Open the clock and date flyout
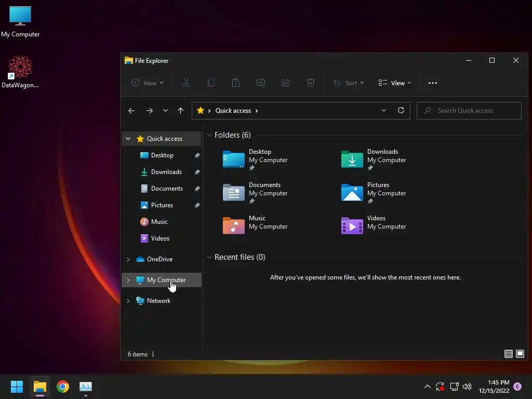The image size is (532, 399). (494, 387)
